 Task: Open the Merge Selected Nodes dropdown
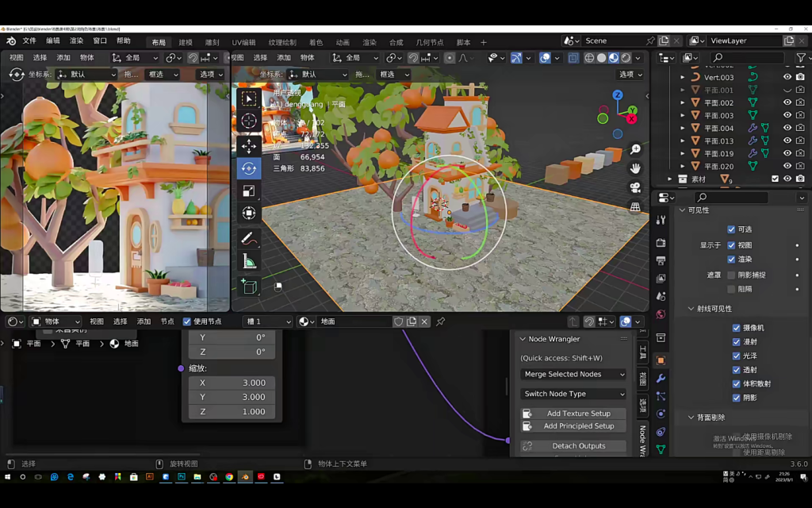point(573,374)
